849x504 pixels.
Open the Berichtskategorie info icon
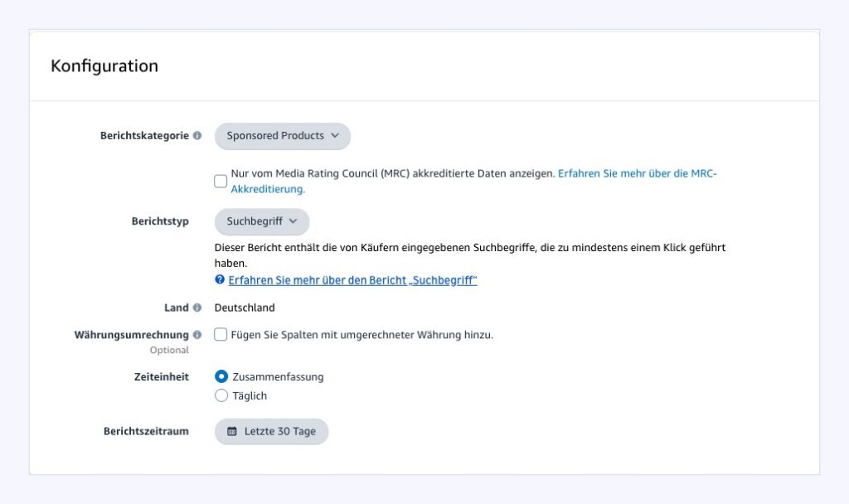tap(197, 135)
